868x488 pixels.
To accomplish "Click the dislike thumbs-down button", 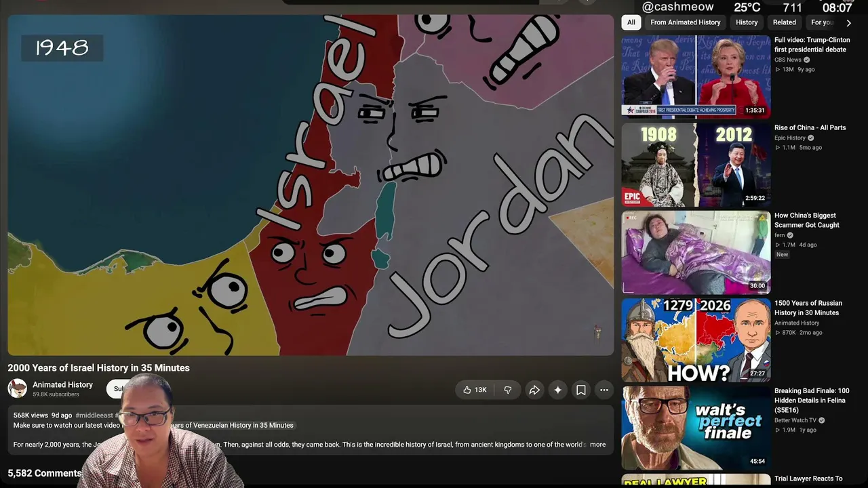I will pos(507,390).
